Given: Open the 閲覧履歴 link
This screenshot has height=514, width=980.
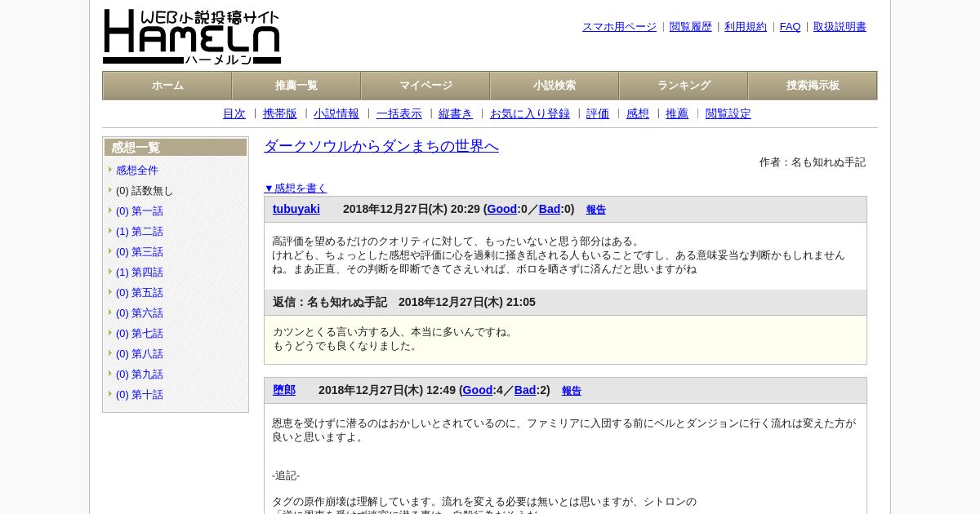Looking at the screenshot, I should pos(691,27).
